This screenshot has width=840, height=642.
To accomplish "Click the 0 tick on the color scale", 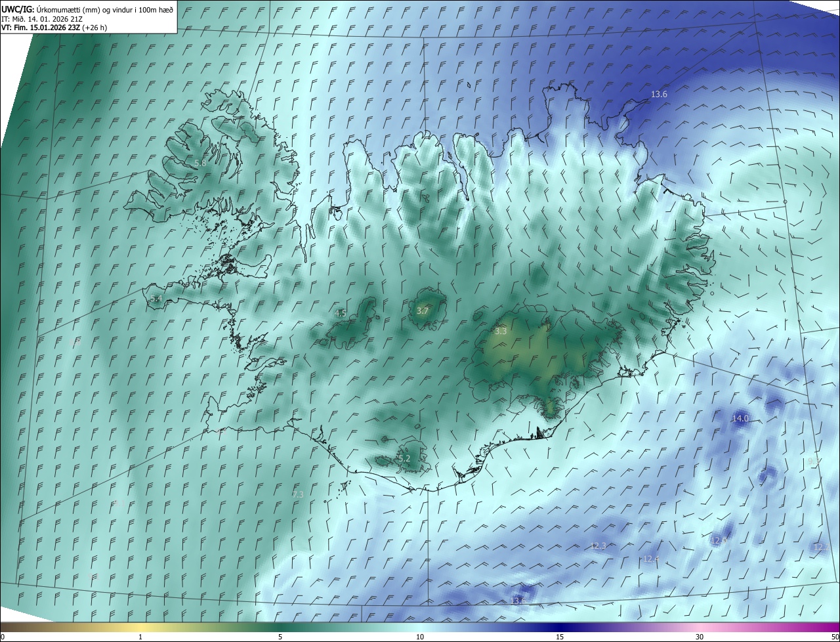I will [x=3, y=637].
